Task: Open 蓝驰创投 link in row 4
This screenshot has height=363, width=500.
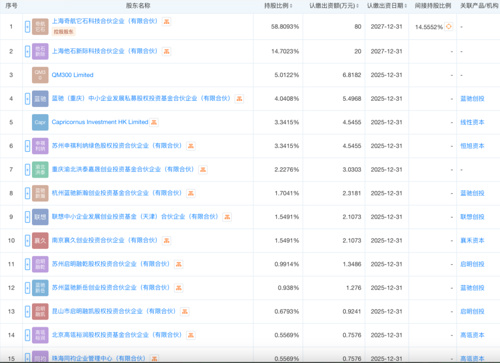Action: (472, 99)
